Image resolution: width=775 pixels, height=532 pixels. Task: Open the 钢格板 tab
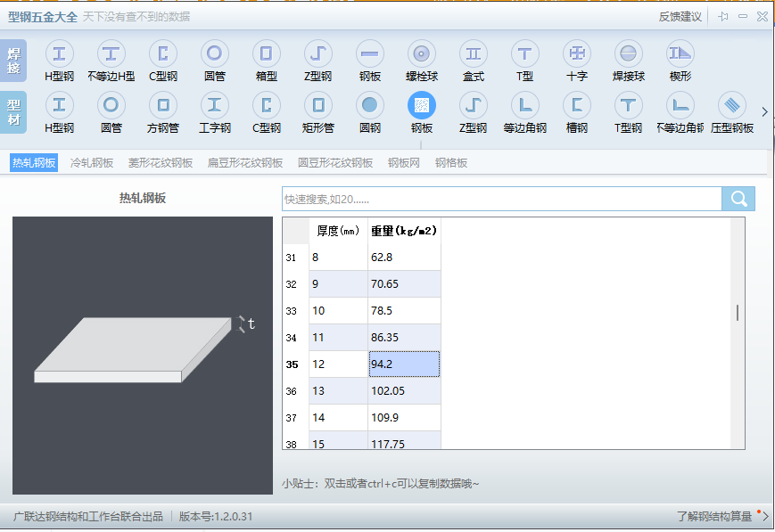pyautogui.click(x=451, y=163)
